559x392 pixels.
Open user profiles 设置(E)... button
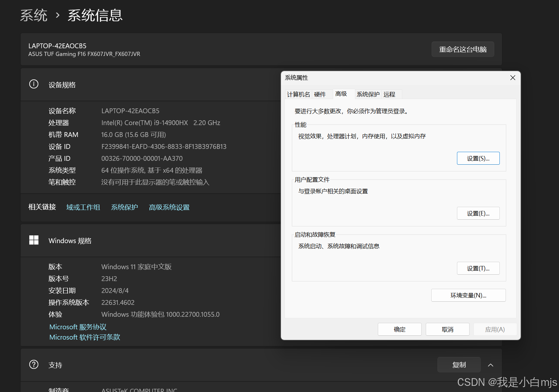pos(478,213)
